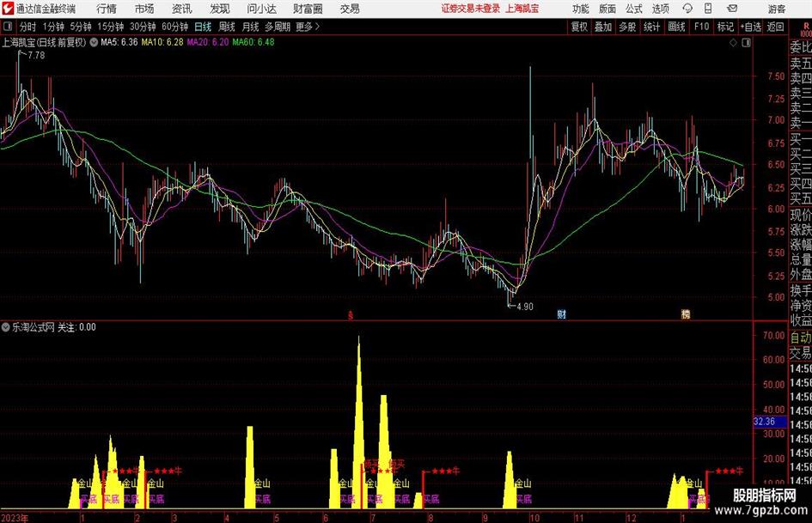The height and width of the screenshot is (523, 812).
Task: Click the blue 32.36 axis value marker
Action: [770, 422]
